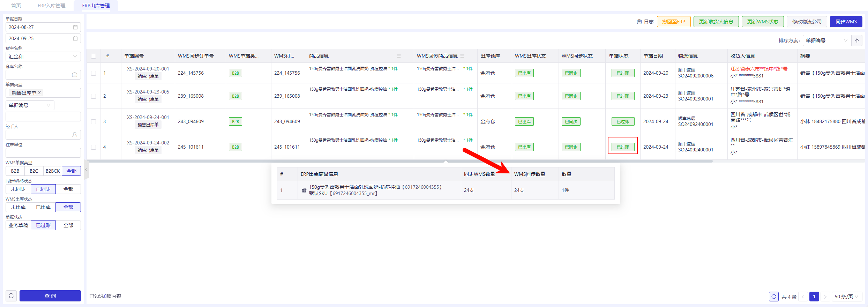The height and width of the screenshot is (307, 868).
Task: Open column menu icon in 商品信息 header
Action: (x=399, y=56)
